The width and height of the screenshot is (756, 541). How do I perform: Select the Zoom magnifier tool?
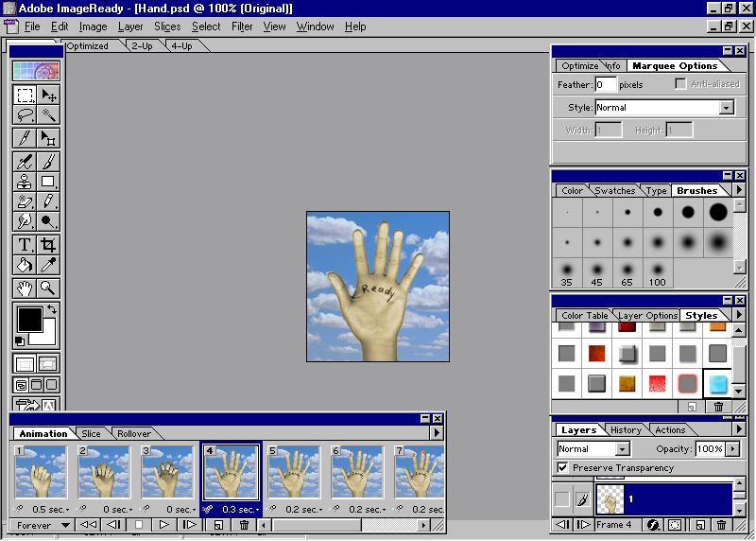point(48,288)
